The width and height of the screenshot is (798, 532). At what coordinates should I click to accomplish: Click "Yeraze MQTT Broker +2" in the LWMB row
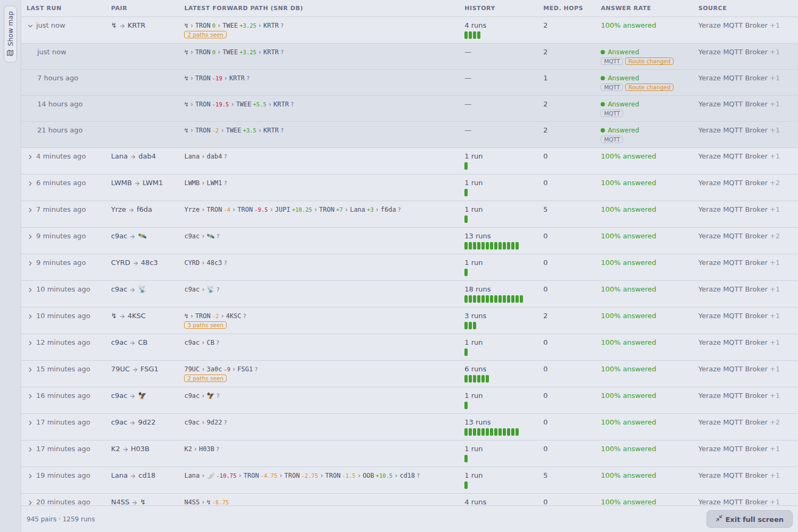pyautogui.click(x=739, y=183)
